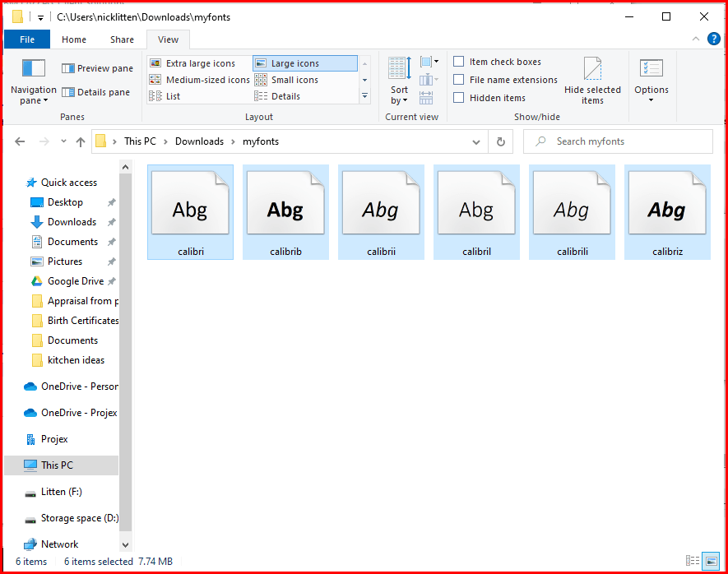Expand the address bar history dropdown
Image resolution: width=728 pixels, height=574 pixels.
point(476,141)
